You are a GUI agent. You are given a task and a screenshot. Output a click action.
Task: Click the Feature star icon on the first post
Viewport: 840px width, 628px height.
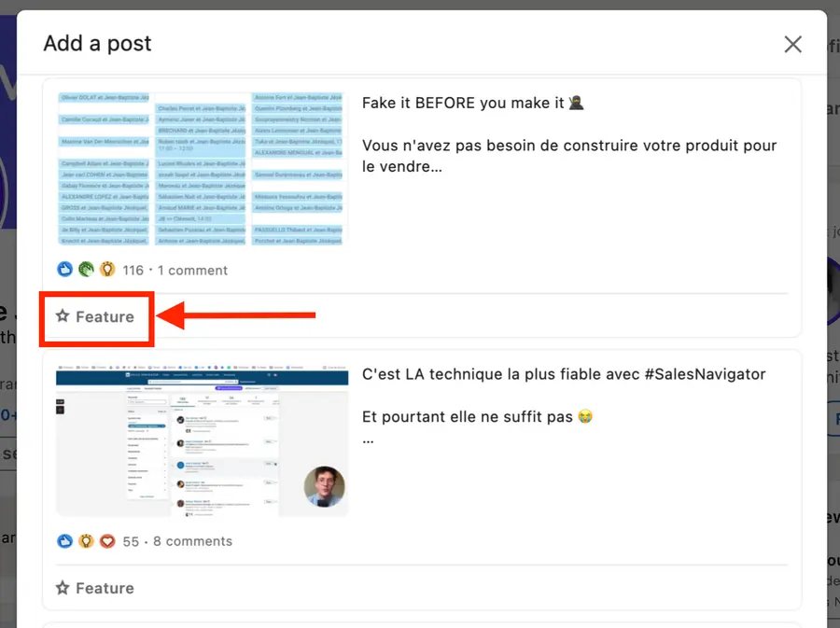(61, 316)
